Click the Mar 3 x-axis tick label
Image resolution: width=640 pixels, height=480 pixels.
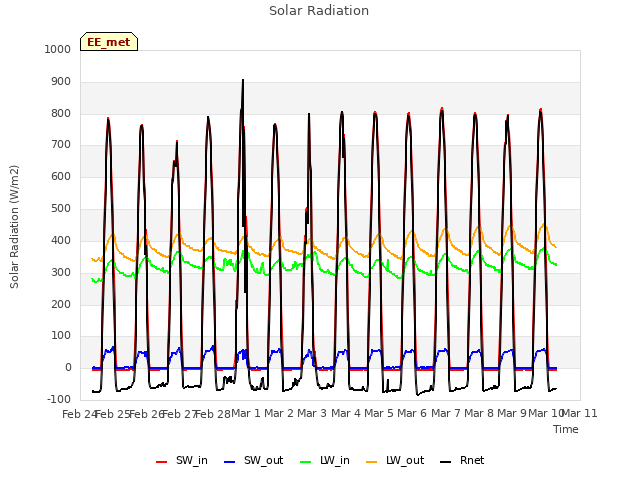coord(312,413)
